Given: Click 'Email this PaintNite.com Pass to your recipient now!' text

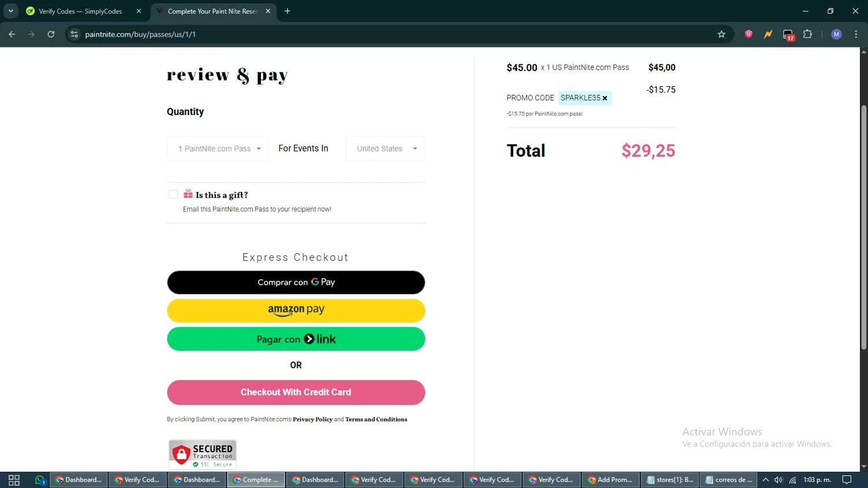Looking at the screenshot, I should point(257,209).
